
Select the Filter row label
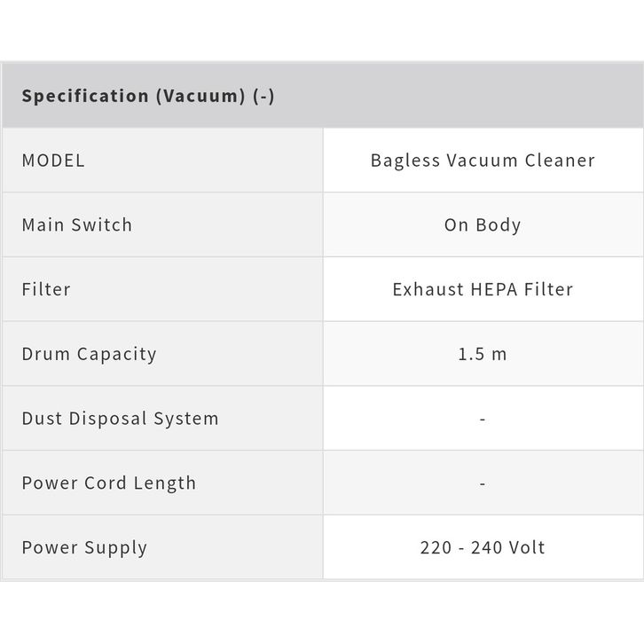click(46, 289)
